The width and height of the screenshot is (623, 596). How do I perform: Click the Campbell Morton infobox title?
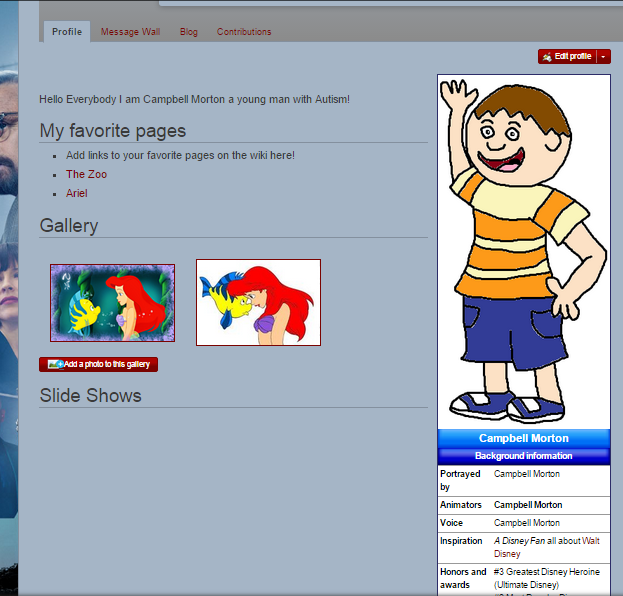[x=524, y=438]
